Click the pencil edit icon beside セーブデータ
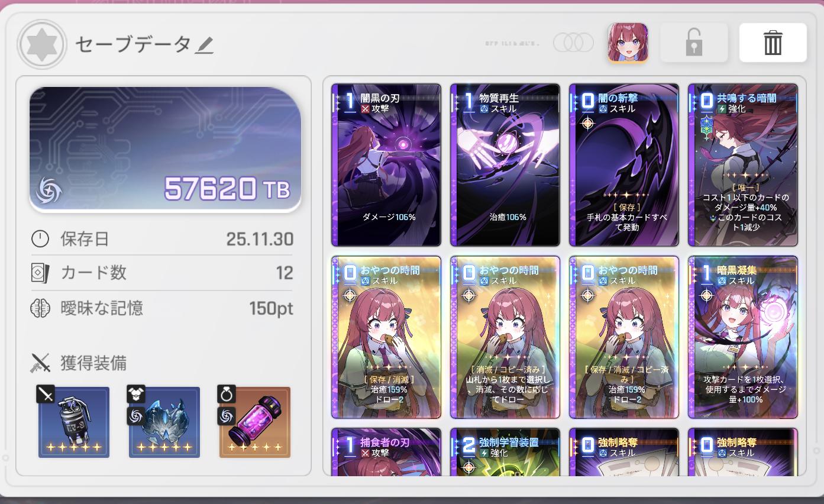The width and height of the screenshot is (824, 504). 204,46
